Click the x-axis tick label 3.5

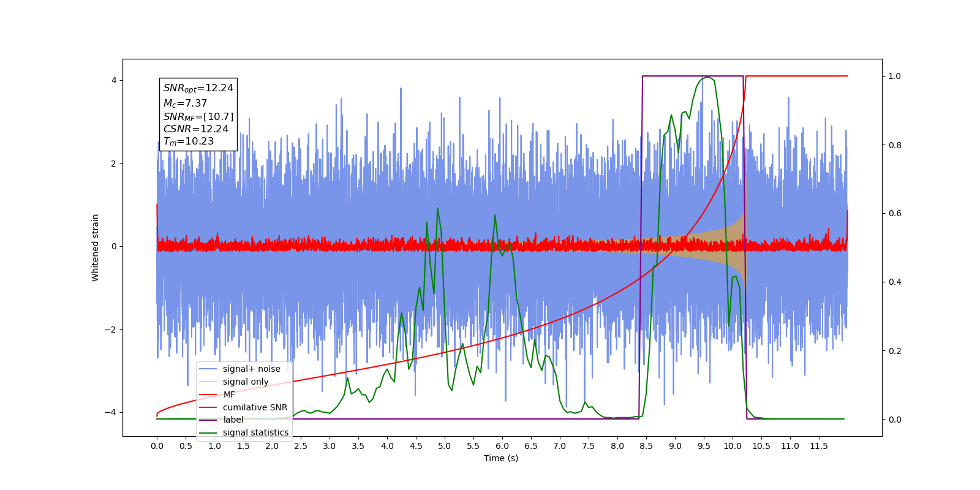[358, 446]
